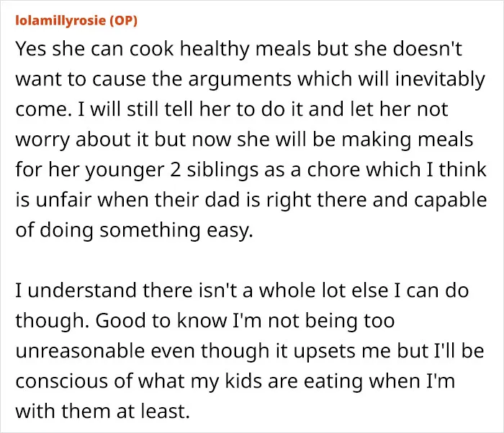Screen dimensions: 504x433
Task: Click the final line "with them at least."
Action: pos(102,411)
